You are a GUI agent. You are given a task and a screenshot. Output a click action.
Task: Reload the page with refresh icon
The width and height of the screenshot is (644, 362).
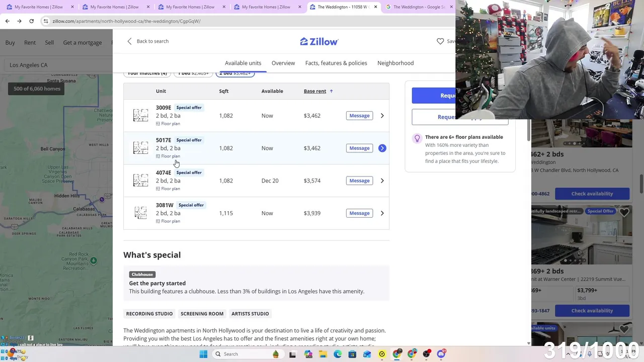31,21
